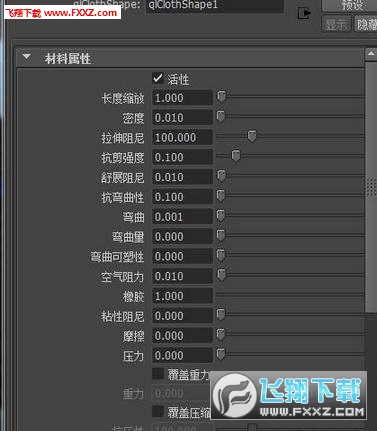Viewport: 377px width, 431px height.
Task: Click the 预设 button at top right
Action: pyautogui.click(x=350, y=6)
